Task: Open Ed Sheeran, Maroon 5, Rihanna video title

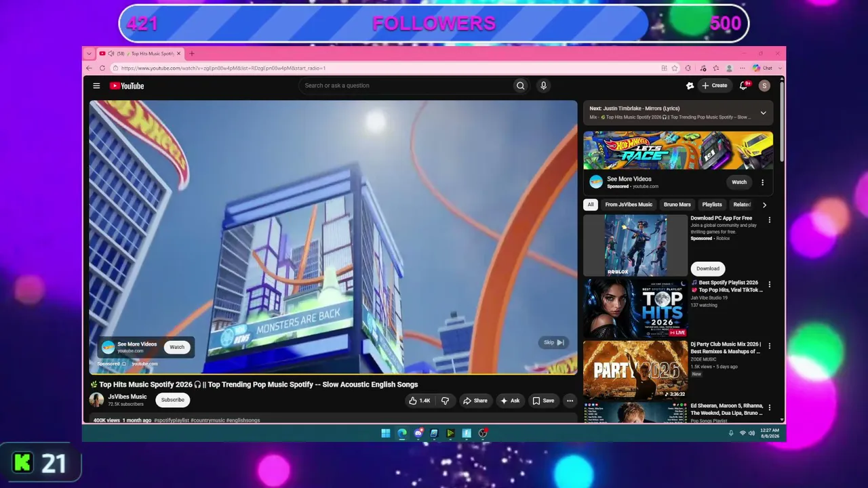Action: point(727,409)
